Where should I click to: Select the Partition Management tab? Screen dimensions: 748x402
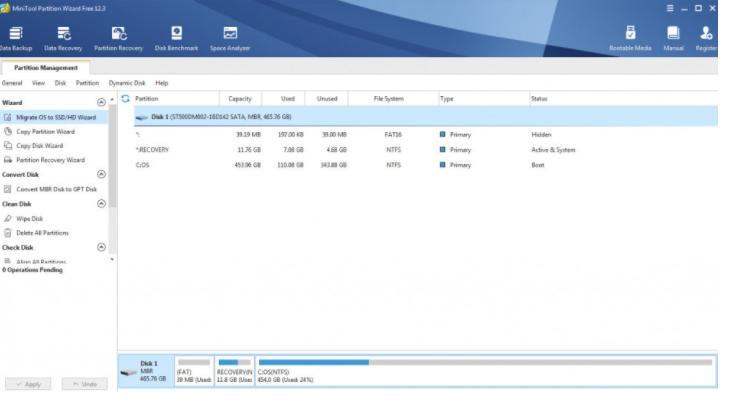45,68
